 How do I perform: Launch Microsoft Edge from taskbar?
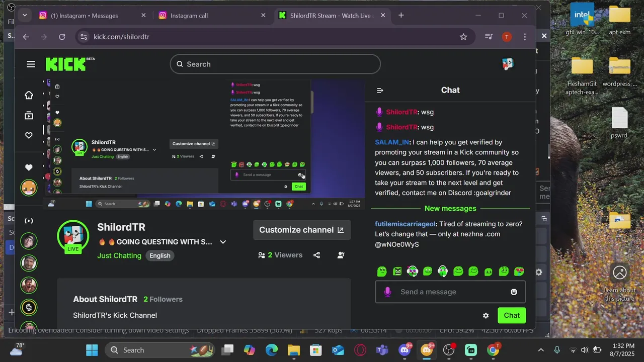[x=272, y=350]
